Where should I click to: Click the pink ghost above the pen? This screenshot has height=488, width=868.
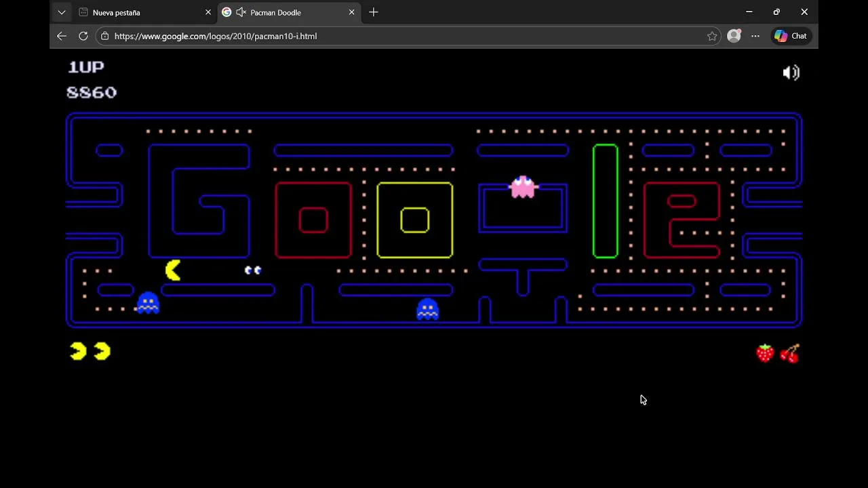tap(523, 187)
